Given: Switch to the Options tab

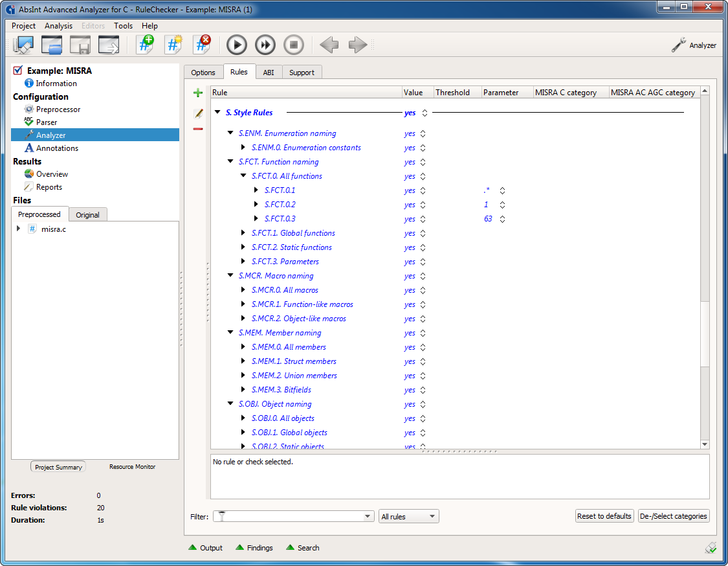Looking at the screenshot, I should tap(203, 73).
